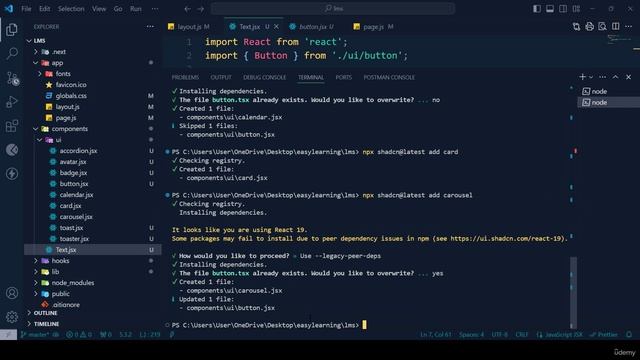Open the Run menu
The height and width of the screenshot is (360, 640).
136,9
